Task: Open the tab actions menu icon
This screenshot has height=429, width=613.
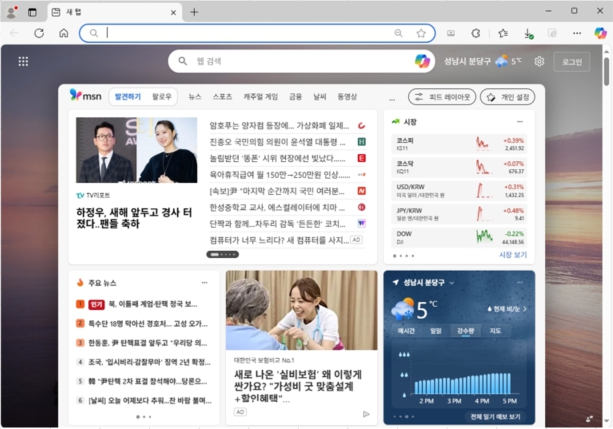Action: (x=32, y=13)
